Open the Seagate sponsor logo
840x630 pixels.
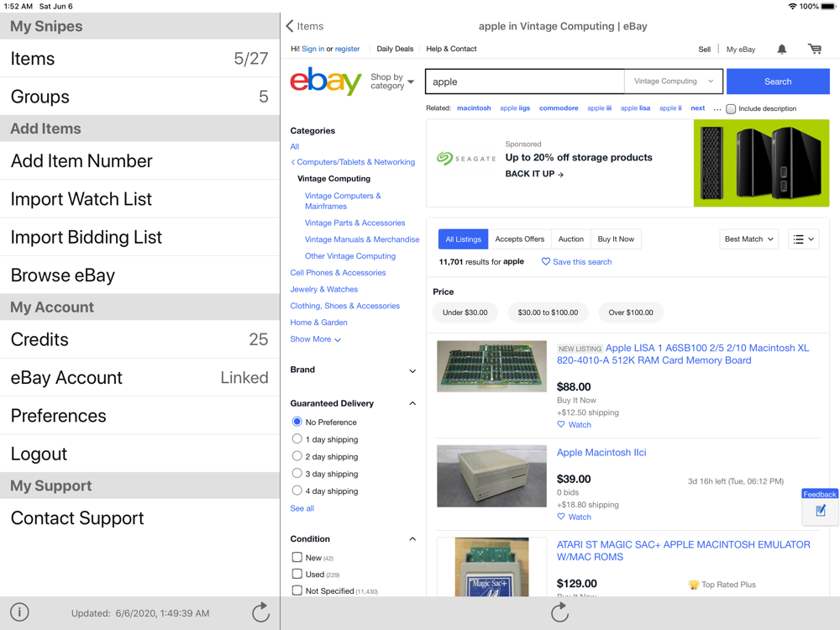(x=466, y=159)
